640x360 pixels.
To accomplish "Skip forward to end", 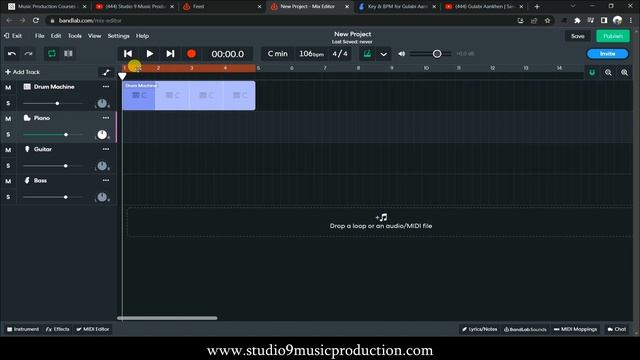I will coord(170,53).
